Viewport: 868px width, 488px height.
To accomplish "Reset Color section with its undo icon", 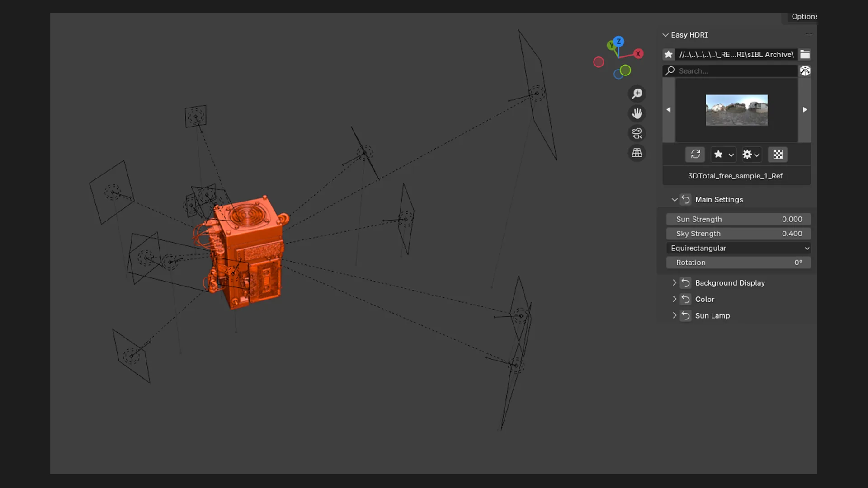I will [x=685, y=299].
